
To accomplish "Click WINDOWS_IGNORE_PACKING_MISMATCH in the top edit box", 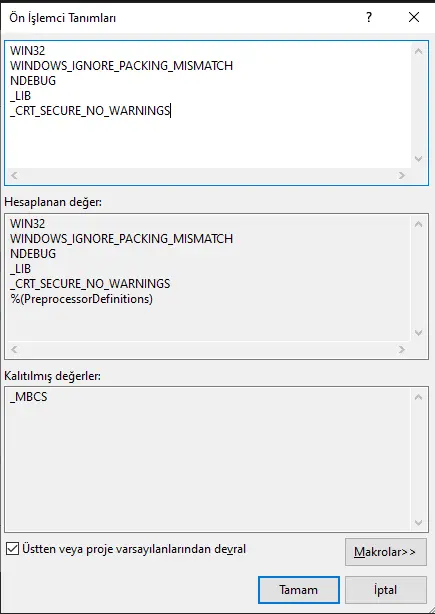I will click(121, 65).
